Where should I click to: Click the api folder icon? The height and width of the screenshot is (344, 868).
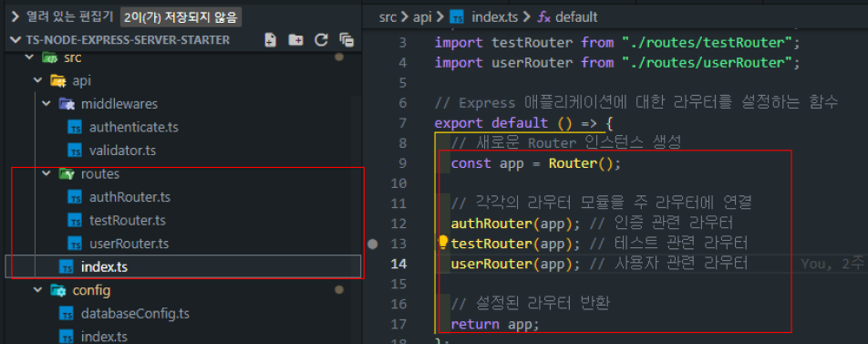click(57, 81)
